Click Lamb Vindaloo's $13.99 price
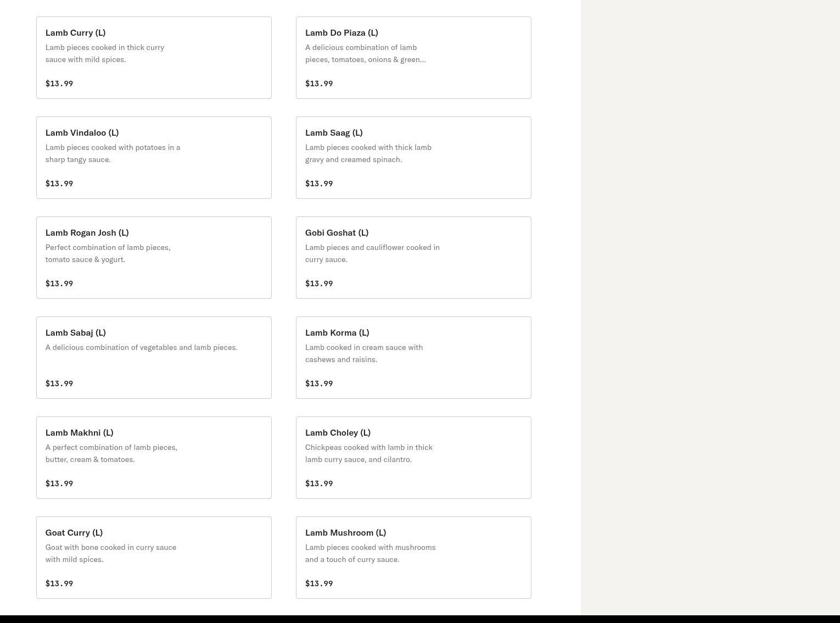 [x=59, y=183]
